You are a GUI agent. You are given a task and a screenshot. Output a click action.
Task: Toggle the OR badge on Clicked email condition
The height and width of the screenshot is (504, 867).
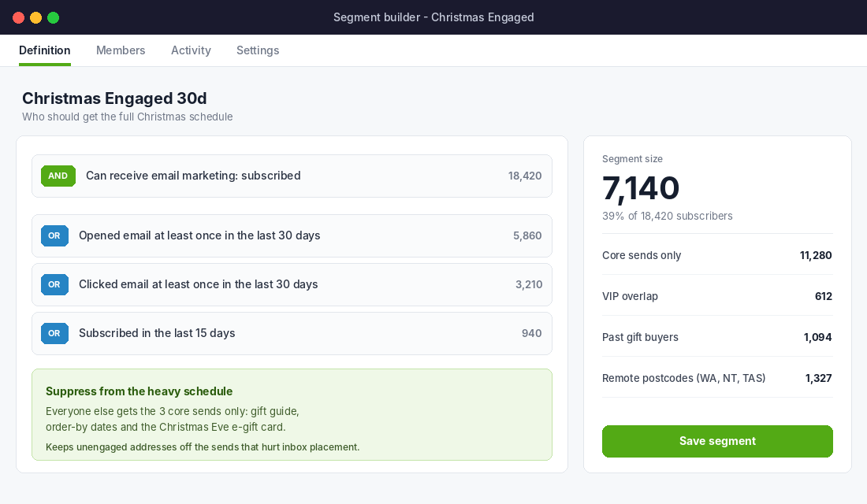click(x=54, y=284)
